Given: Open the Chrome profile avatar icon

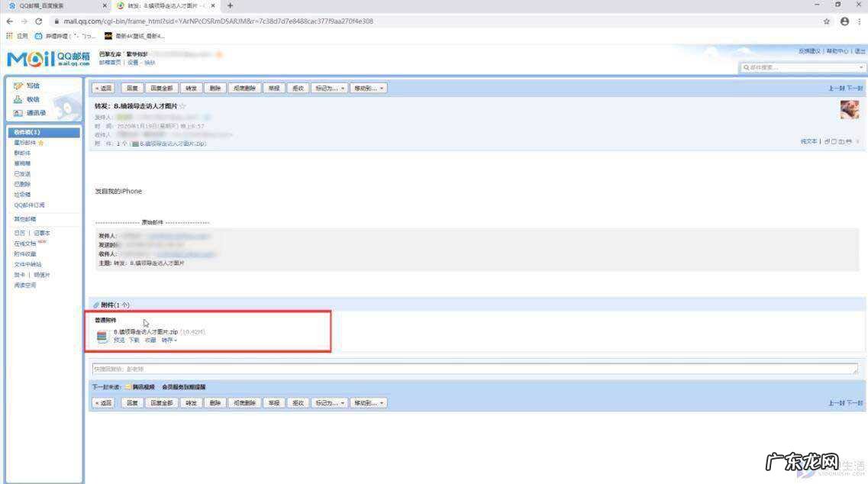Looking at the screenshot, I should coord(844,21).
